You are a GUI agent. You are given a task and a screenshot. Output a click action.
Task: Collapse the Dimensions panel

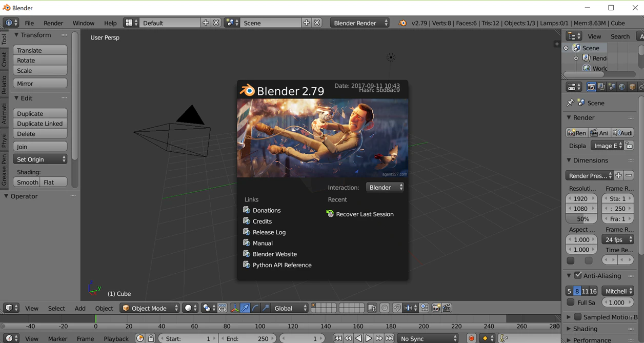click(x=569, y=160)
